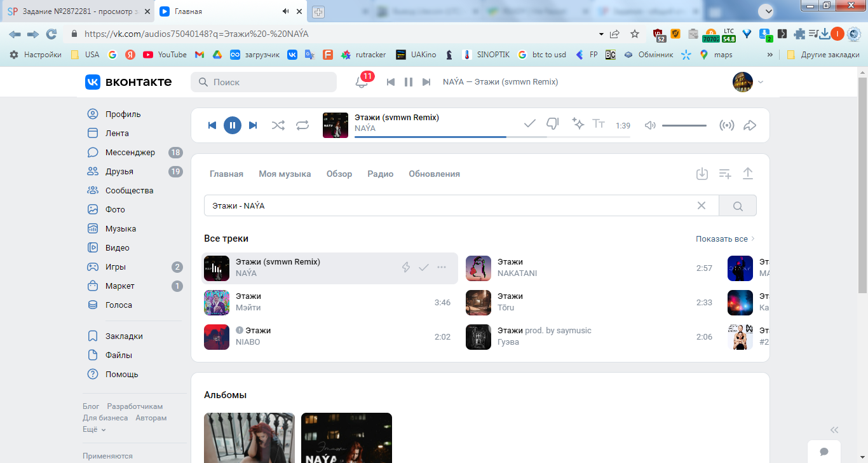Toggle repeat mode in the player

pyautogui.click(x=302, y=125)
